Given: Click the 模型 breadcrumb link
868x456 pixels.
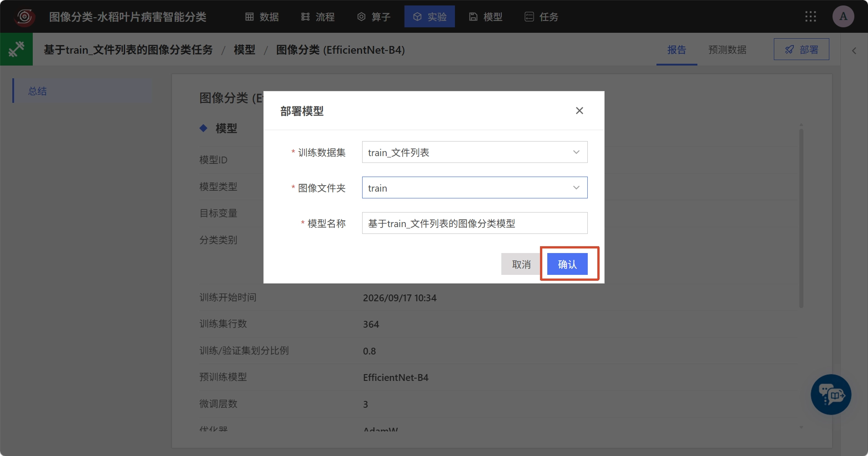Looking at the screenshot, I should click(x=244, y=50).
